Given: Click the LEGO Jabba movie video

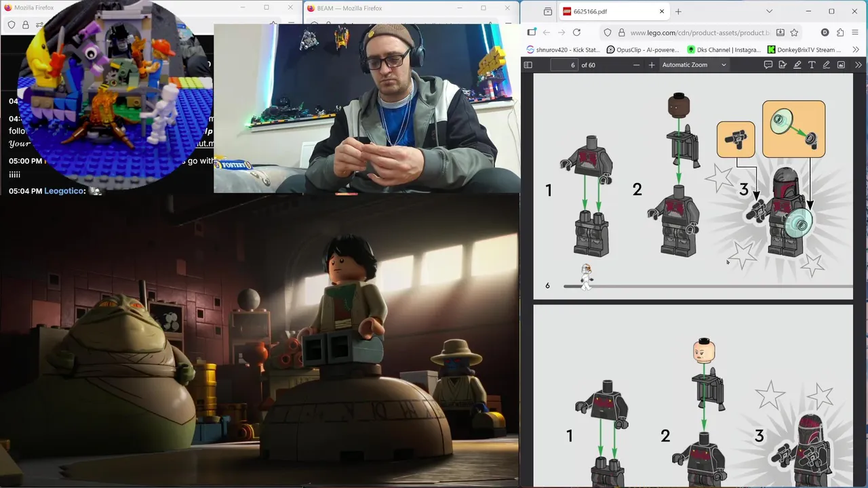Looking at the screenshot, I should pyautogui.click(x=260, y=340).
